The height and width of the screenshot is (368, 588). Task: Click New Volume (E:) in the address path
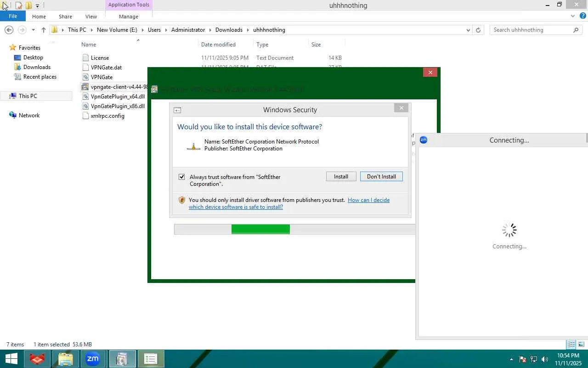[x=117, y=30]
